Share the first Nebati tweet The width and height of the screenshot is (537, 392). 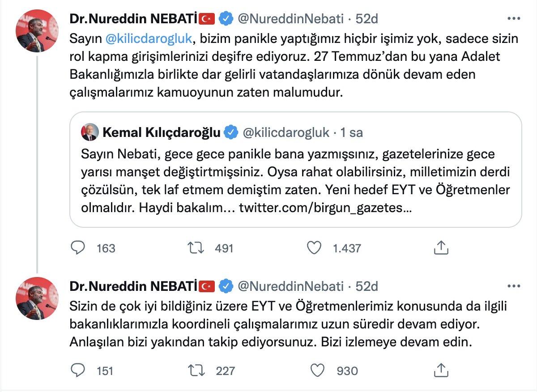pyautogui.click(x=441, y=247)
